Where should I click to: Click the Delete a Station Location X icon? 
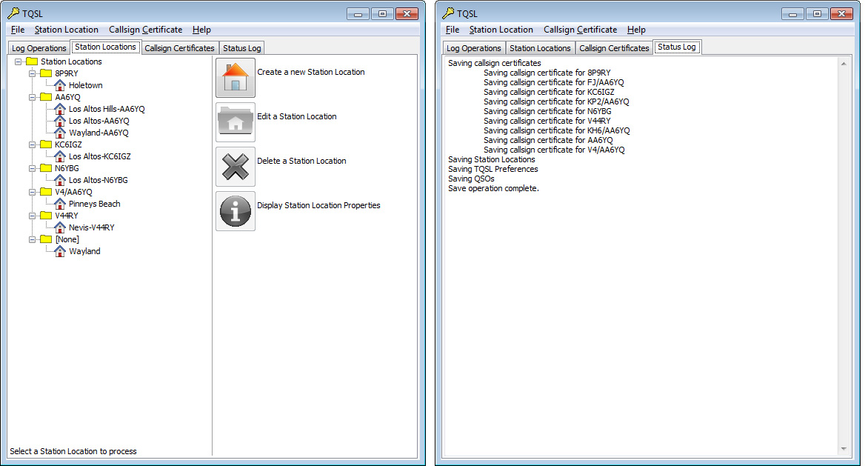pyautogui.click(x=235, y=166)
